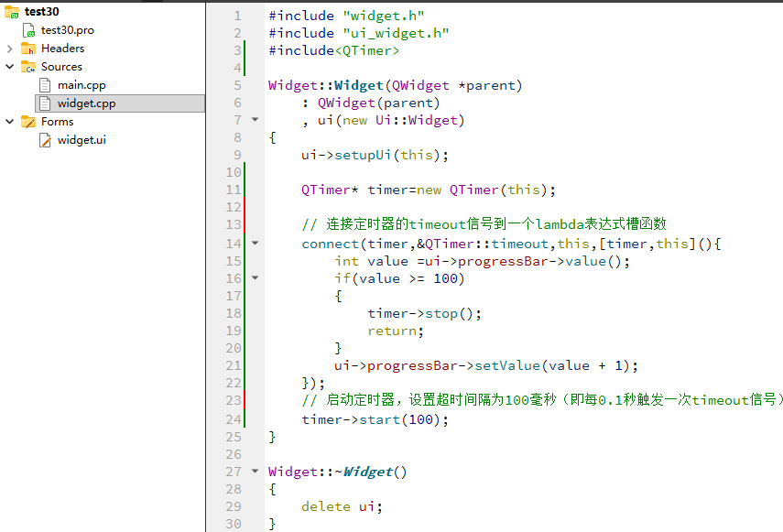Fold the destructor block at line 27
This screenshot has width=783, height=532.
(x=256, y=471)
